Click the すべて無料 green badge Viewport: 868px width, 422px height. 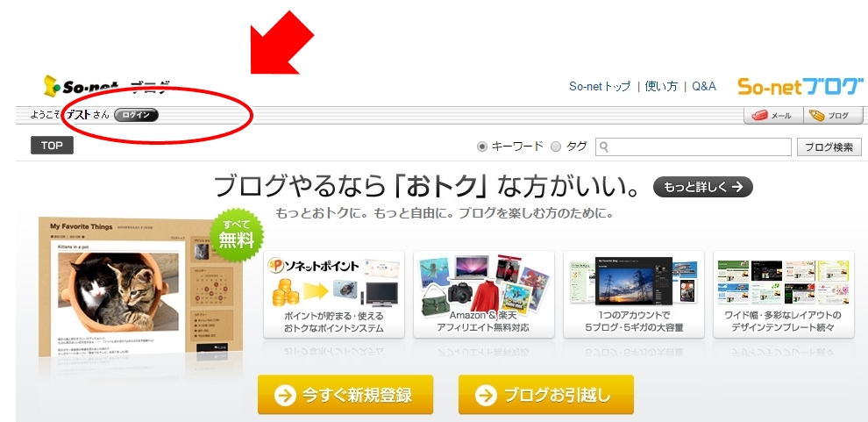237,235
